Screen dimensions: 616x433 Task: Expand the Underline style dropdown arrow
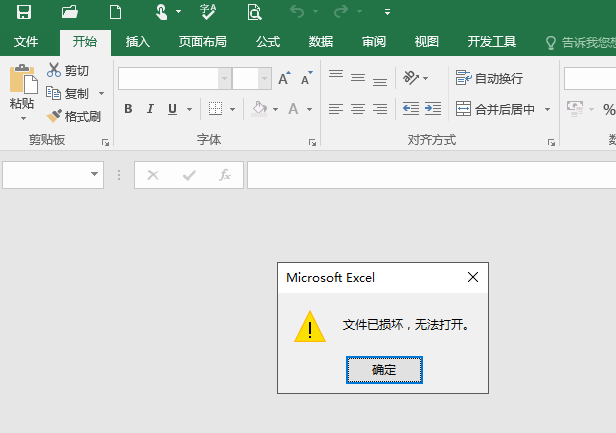coord(189,109)
